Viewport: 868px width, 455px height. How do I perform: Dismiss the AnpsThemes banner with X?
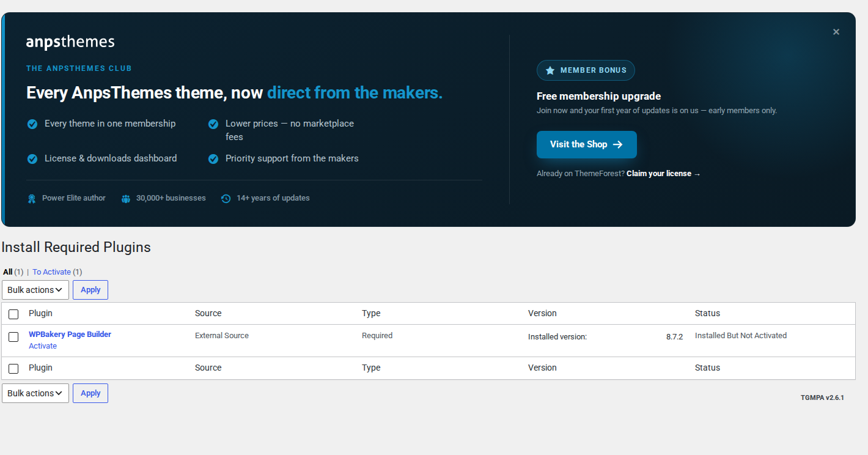click(836, 32)
